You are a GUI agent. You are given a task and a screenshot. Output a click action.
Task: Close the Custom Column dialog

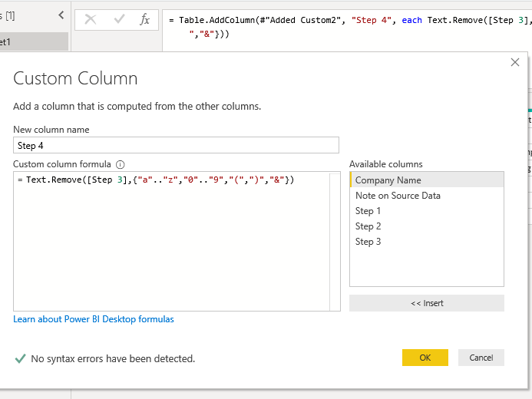(515, 62)
